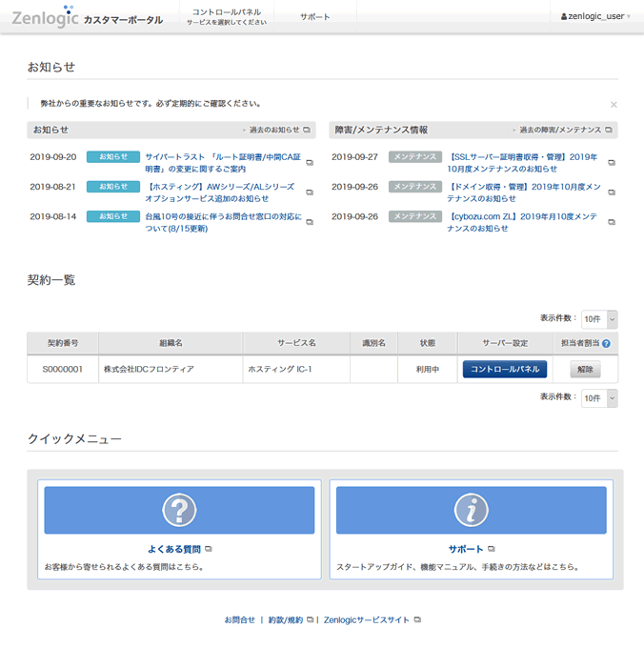This screenshot has height=648, width=644.
Task: Open 過去のお知らせ link
Action: 274,130
